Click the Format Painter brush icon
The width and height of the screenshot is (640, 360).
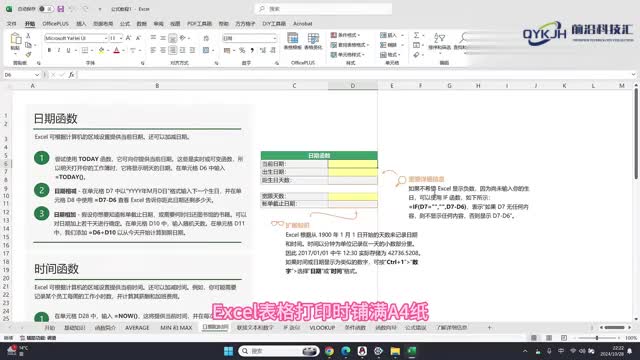[x=28, y=54]
